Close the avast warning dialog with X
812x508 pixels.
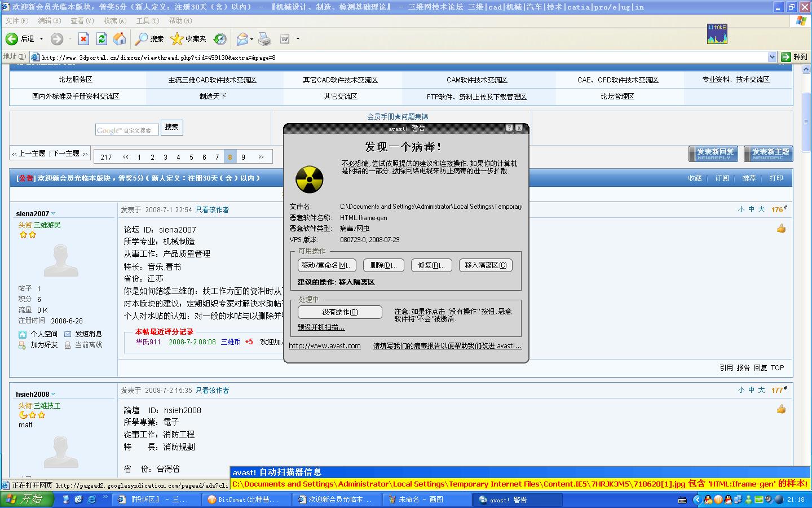[x=519, y=128]
